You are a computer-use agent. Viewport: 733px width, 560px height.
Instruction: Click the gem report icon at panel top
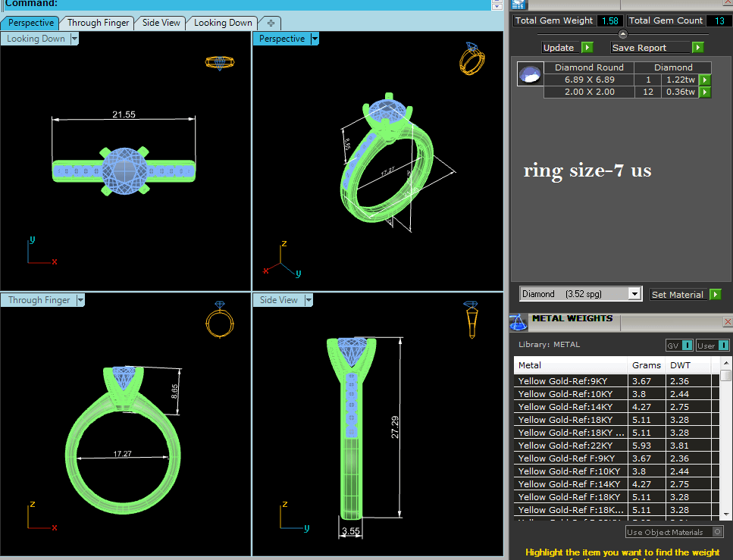tap(518, 5)
